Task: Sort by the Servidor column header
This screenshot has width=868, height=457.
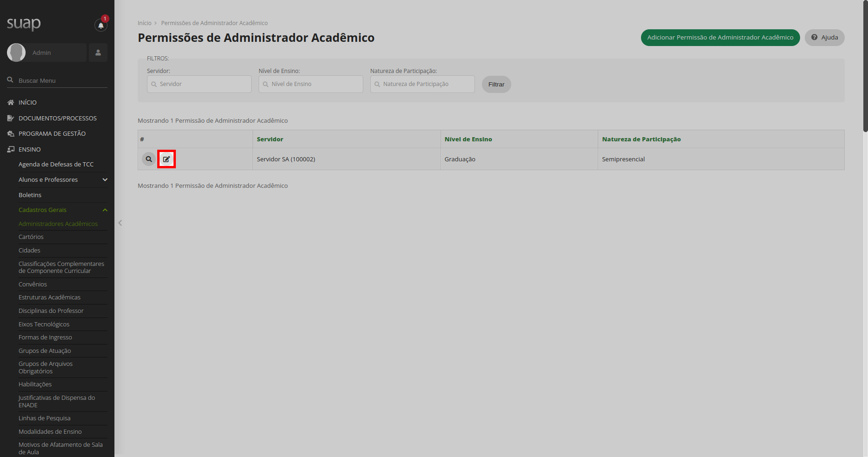Action: tap(270, 139)
